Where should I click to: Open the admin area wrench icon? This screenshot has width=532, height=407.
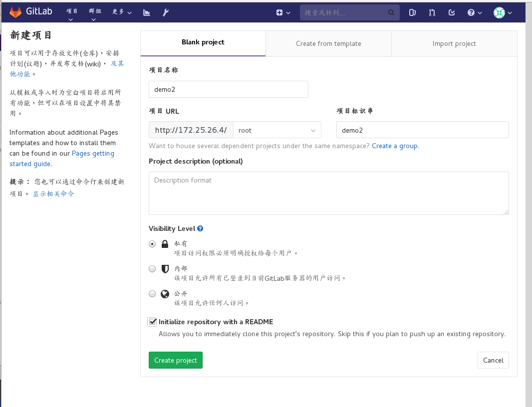tap(166, 12)
